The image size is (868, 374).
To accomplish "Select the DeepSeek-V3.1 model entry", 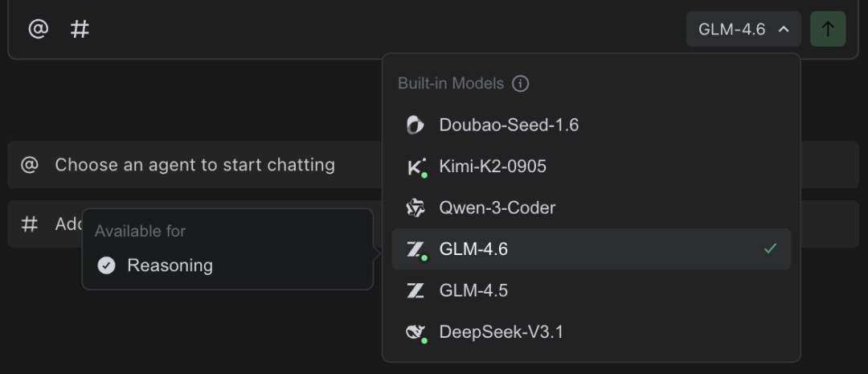I will (501, 332).
